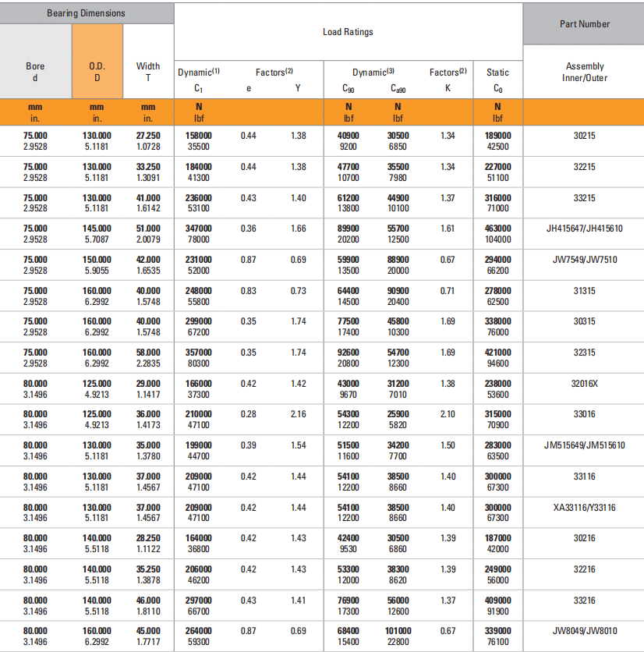The image size is (644, 652).
Task: Select the 145.000 O.D. cell
Action: pyautogui.click(x=97, y=229)
